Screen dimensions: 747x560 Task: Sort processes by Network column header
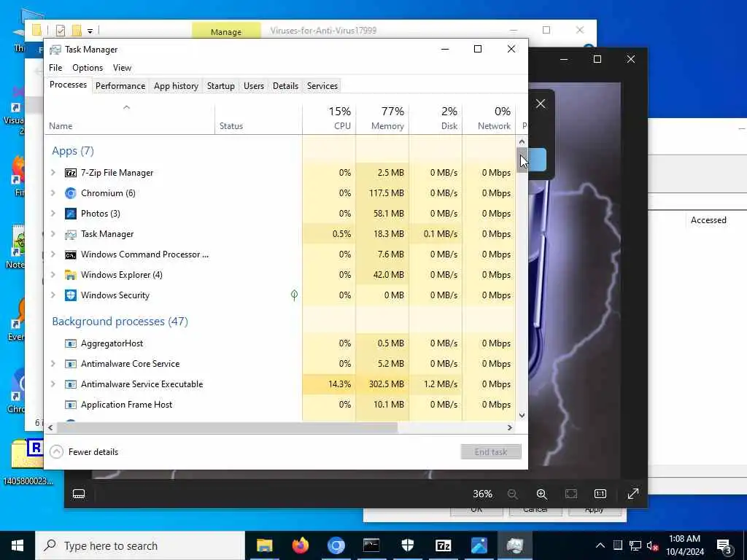[x=489, y=118]
